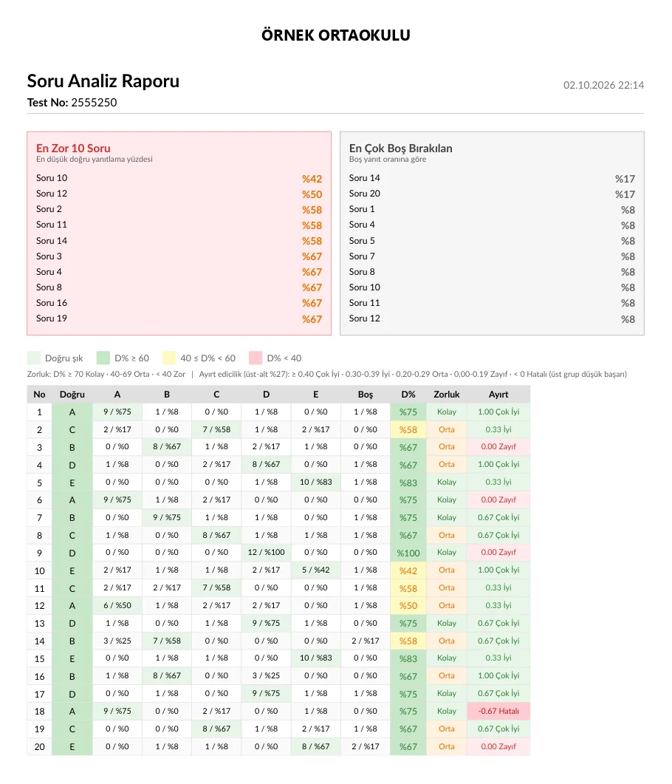The height and width of the screenshot is (784, 672).
Task: Click the report date 02.10.2026 22:14
Action: 603,85
